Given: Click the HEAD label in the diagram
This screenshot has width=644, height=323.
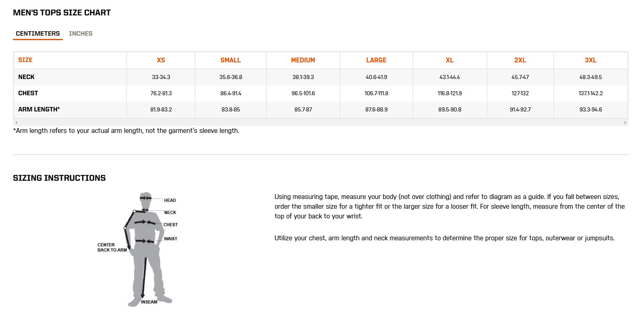Looking at the screenshot, I should 170,200.
